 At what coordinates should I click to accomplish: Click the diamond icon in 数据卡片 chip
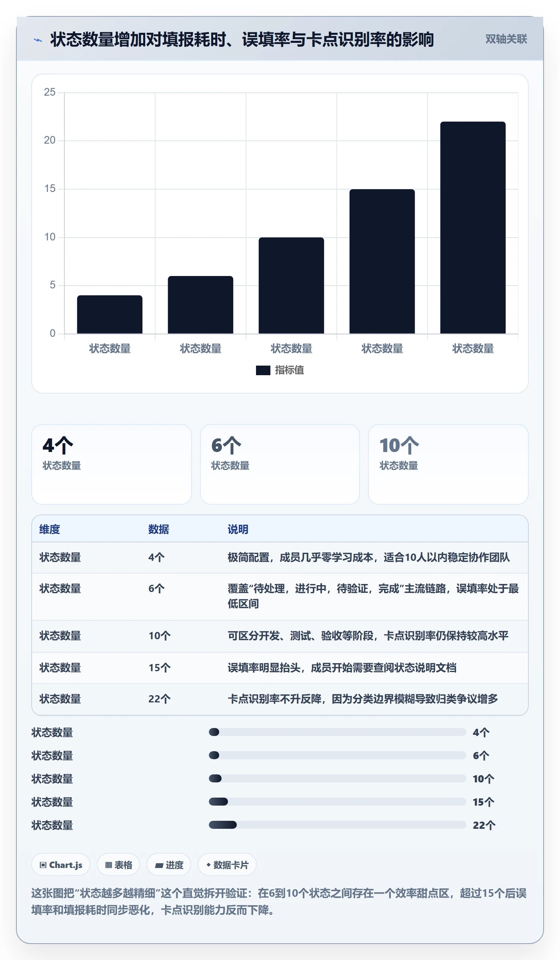(208, 865)
